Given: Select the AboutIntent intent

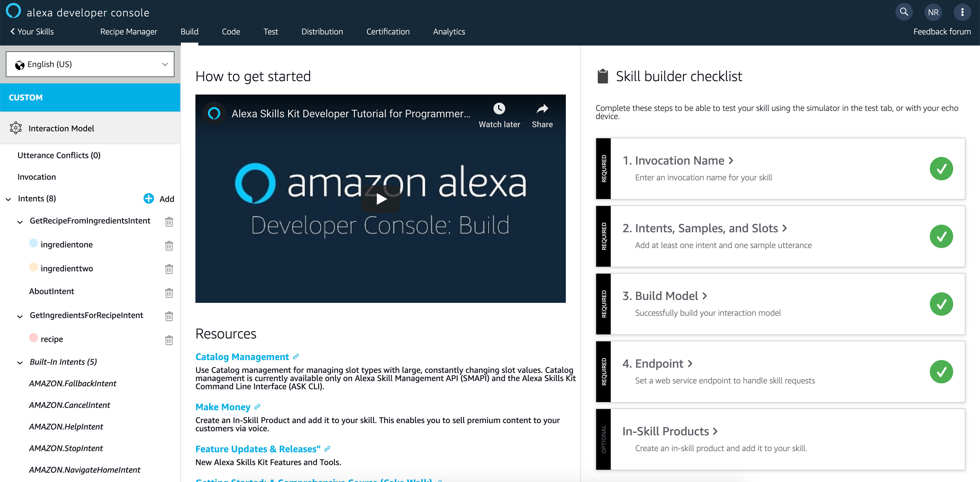Looking at the screenshot, I should (x=52, y=291).
